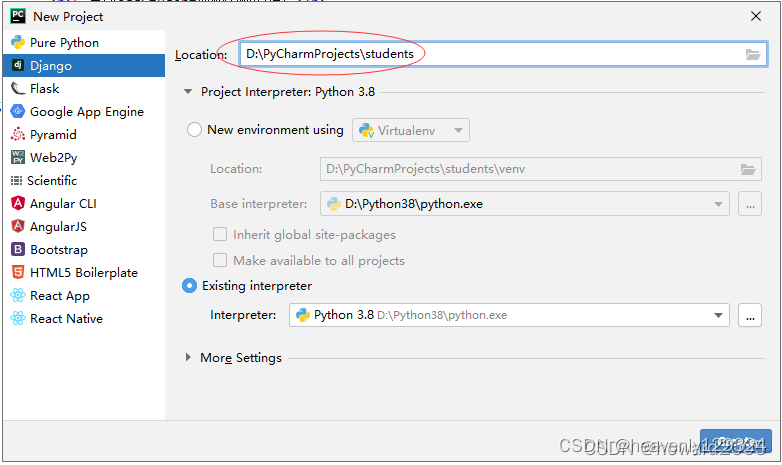Edit the project Location path field
Viewport: 782px width, 465px height.
503,54
